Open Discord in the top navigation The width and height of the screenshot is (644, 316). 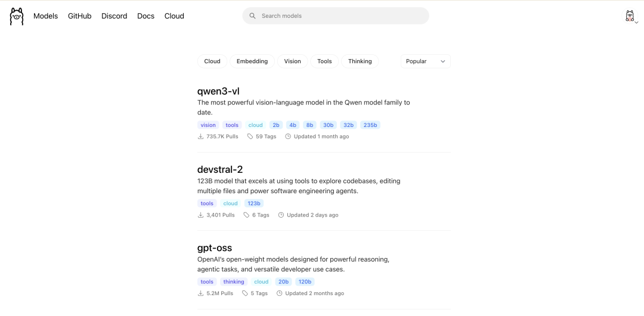tap(114, 16)
